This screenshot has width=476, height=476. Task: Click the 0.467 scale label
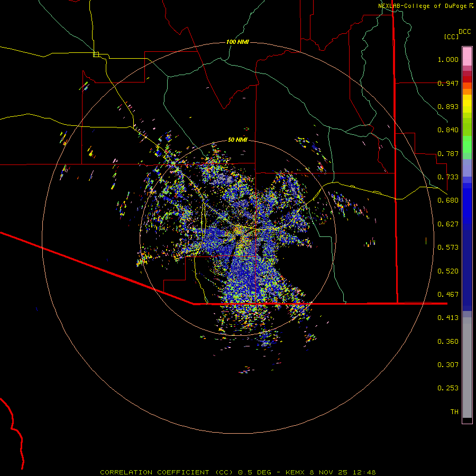pos(448,295)
